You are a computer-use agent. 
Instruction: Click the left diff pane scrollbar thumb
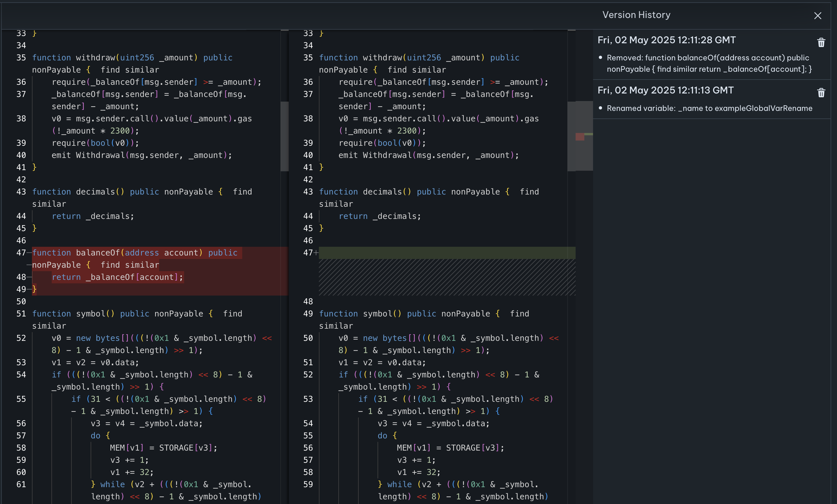[x=284, y=136]
